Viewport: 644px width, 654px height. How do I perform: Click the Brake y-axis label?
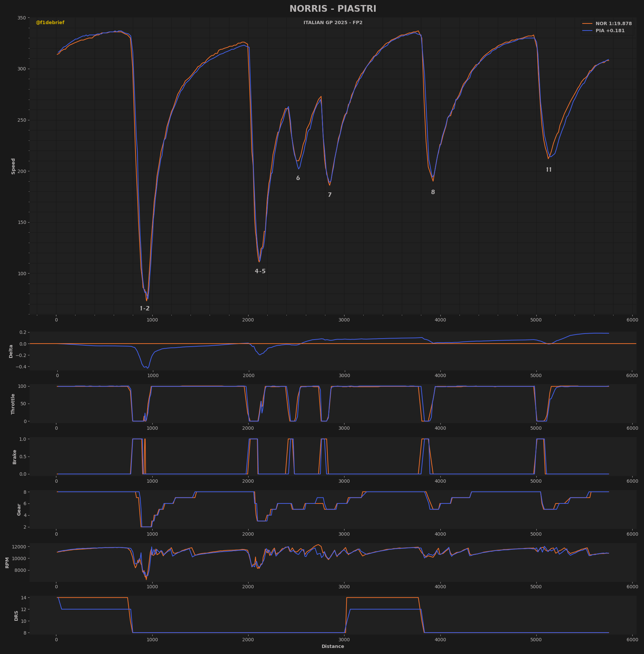14,457
